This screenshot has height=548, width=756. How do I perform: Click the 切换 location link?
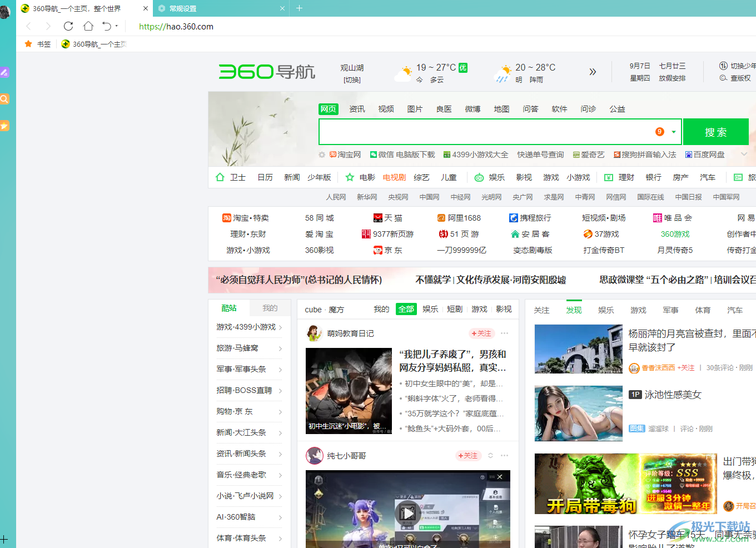pos(352,80)
